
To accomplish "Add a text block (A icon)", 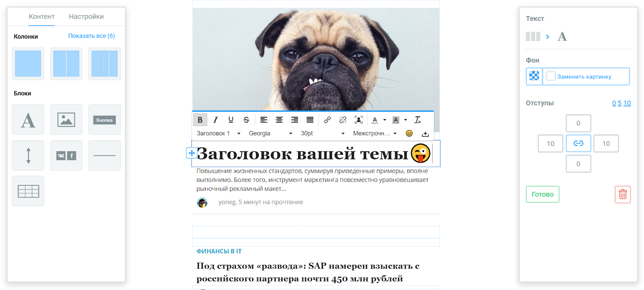I will point(28,120).
